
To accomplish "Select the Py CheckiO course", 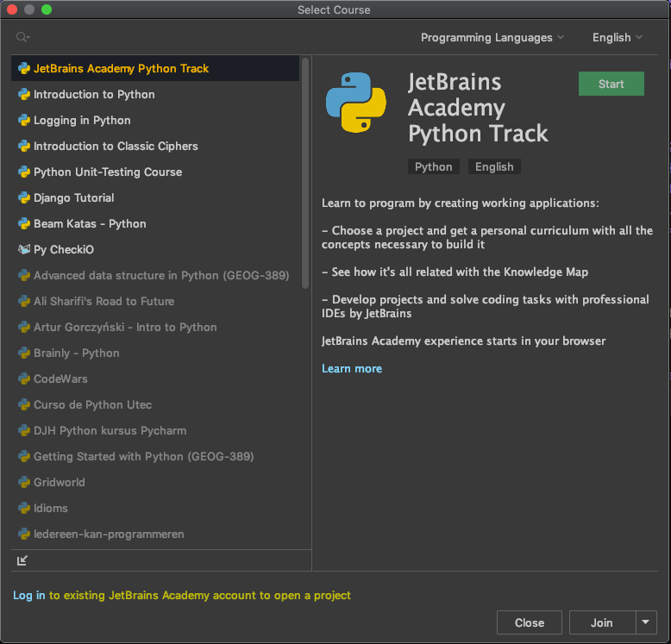I will tap(155, 249).
